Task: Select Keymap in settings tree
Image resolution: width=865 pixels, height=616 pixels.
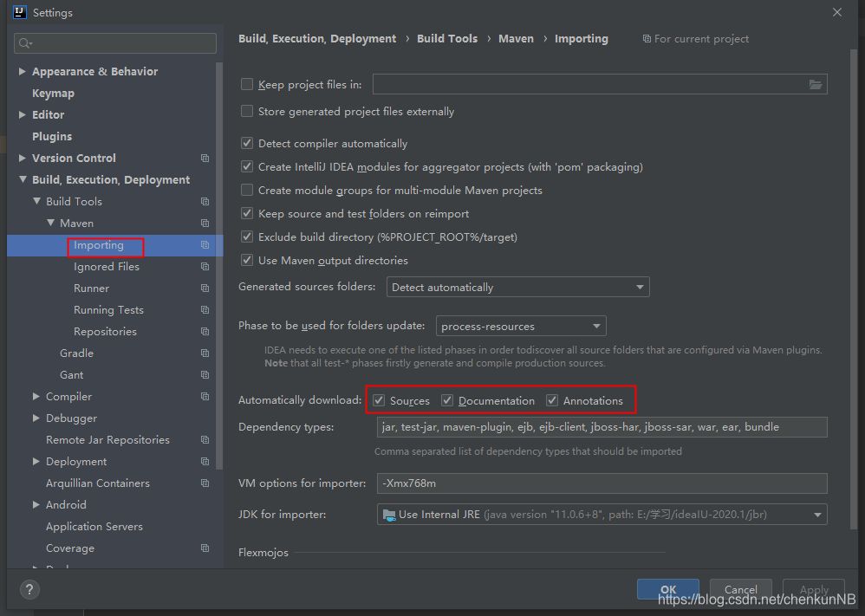Action: click(x=53, y=94)
